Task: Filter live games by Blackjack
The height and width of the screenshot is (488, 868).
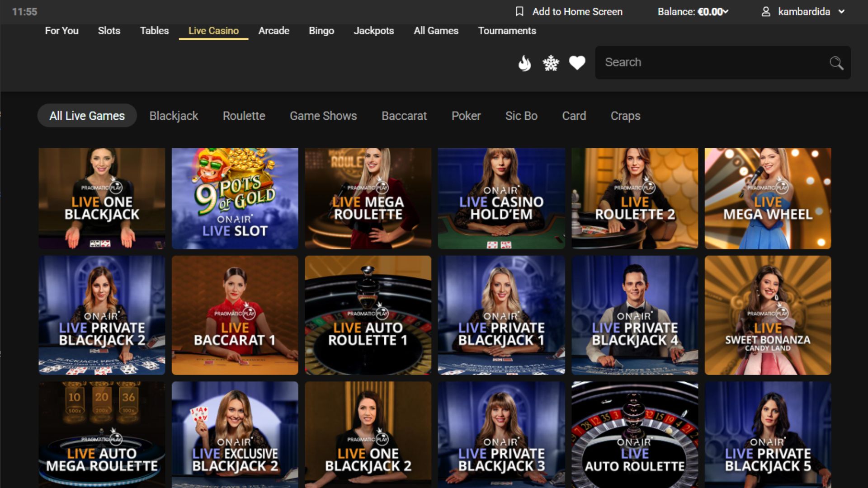Action: [174, 116]
